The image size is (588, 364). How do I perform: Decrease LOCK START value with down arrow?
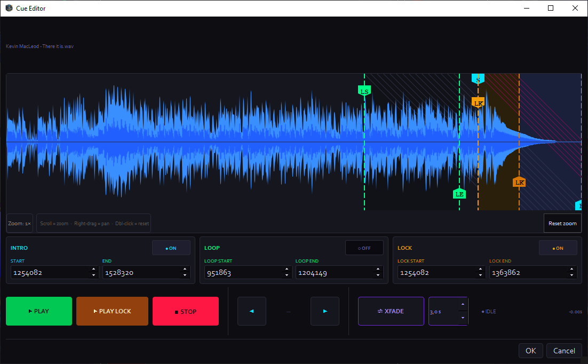[480, 275]
